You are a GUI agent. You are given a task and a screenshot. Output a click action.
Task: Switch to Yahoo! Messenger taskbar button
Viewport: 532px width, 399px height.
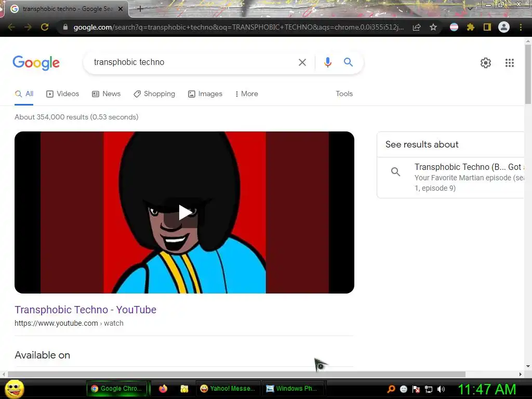pos(228,389)
